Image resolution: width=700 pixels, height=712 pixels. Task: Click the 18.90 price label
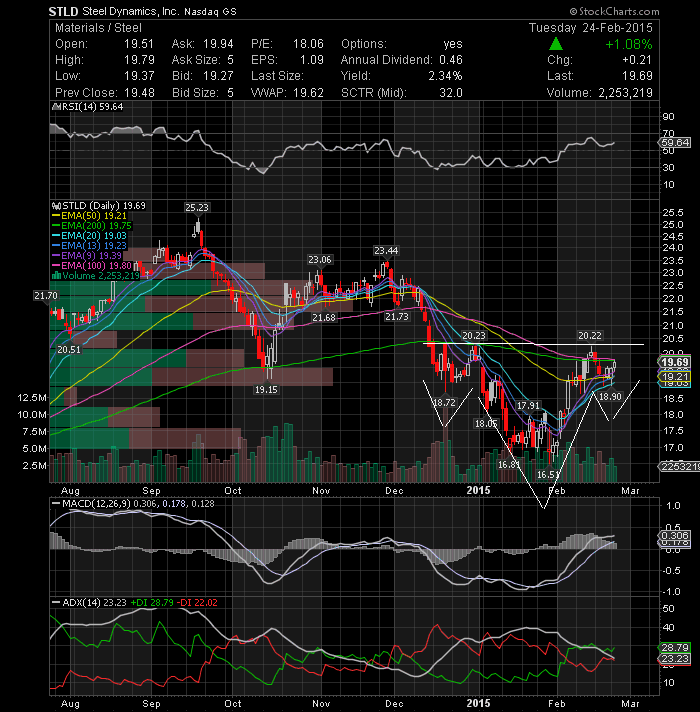pyautogui.click(x=610, y=396)
